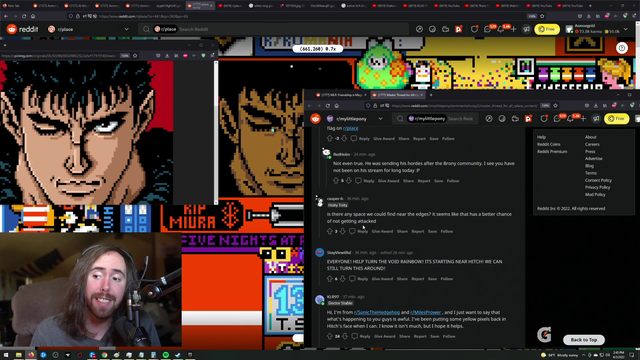This screenshot has height=360, width=640.
Task: Click the Gatorade G logo overlay
Action: (544, 335)
